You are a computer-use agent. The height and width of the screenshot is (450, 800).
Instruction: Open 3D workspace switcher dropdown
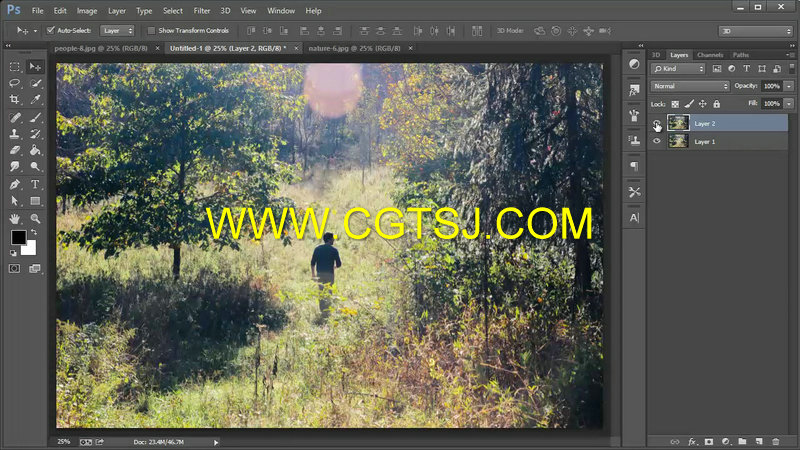pyautogui.click(x=756, y=31)
